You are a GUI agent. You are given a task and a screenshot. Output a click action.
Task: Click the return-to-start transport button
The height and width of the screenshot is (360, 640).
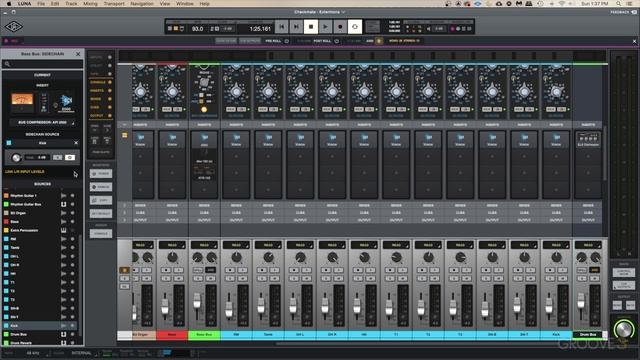[x=281, y=27]
